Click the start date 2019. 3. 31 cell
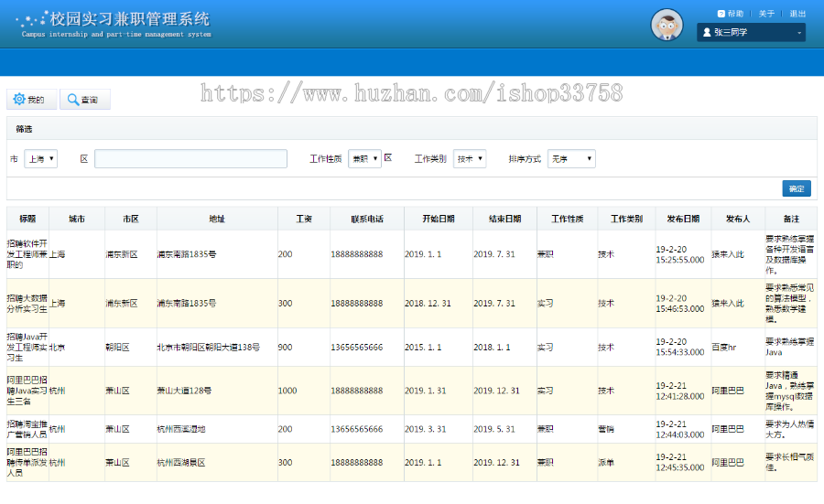The height and width of the screenshot is (504, 824). (439, 429)
